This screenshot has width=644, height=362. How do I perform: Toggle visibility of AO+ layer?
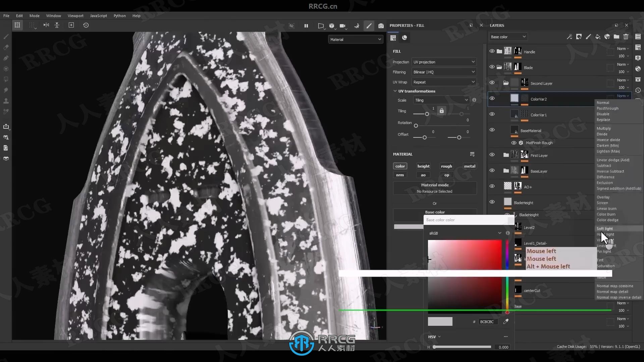492,186
